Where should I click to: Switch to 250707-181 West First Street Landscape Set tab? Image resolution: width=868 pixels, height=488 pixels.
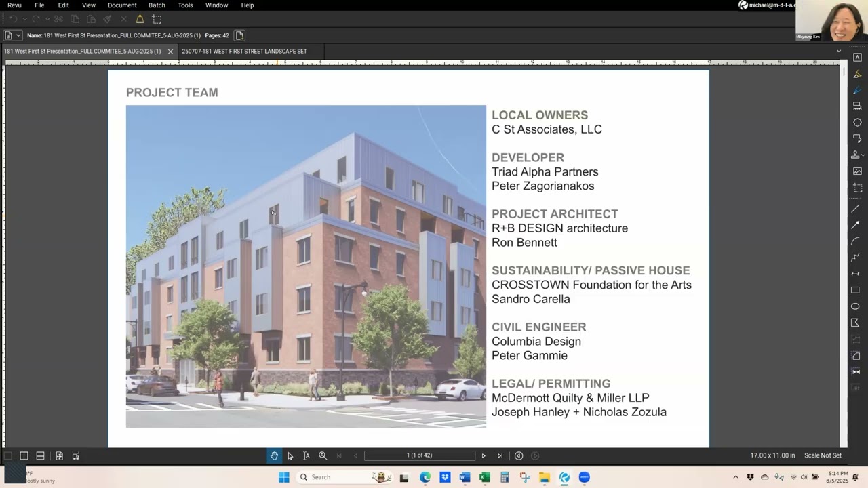(x=244, y=51)
